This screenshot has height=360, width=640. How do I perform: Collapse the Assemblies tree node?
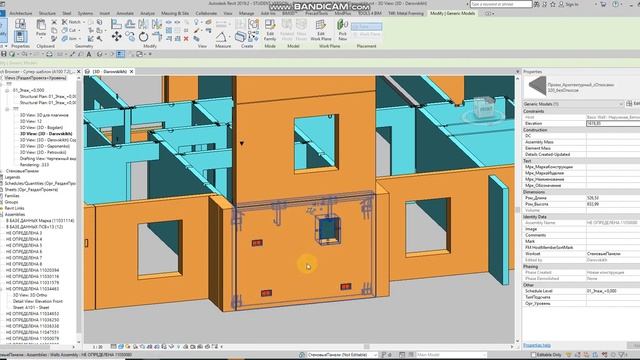coord(2,214)
